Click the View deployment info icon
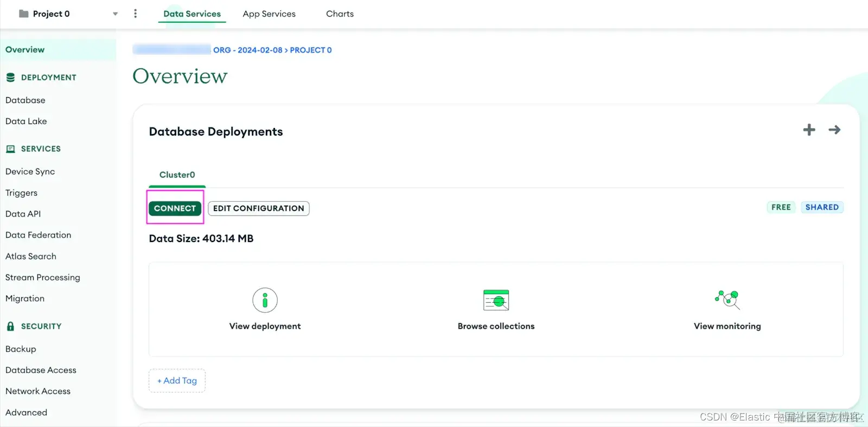Viewport: 868px width, 427px height. click(265, 300)
